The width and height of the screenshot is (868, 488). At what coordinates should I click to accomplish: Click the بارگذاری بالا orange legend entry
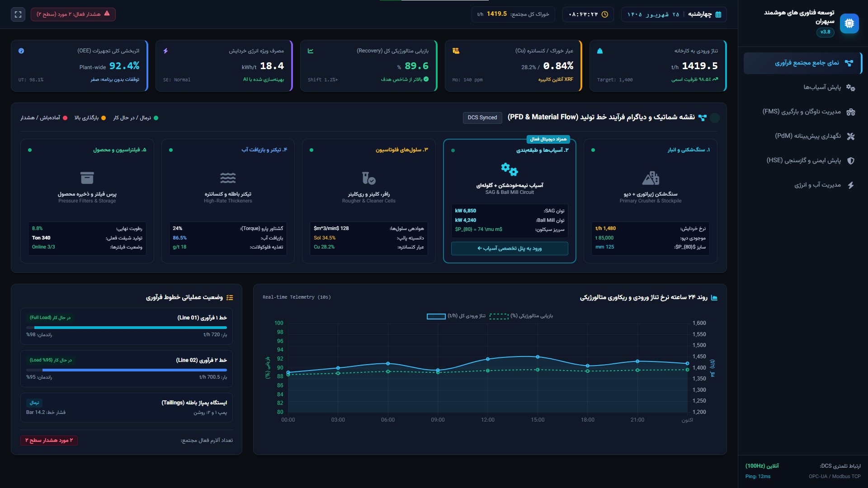click(x=90, y=118)
